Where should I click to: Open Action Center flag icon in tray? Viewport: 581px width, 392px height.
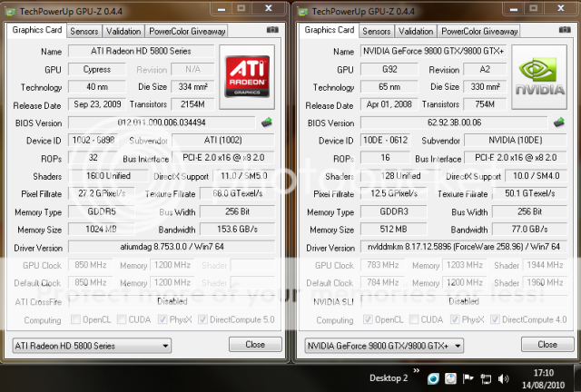coord(468,378)
